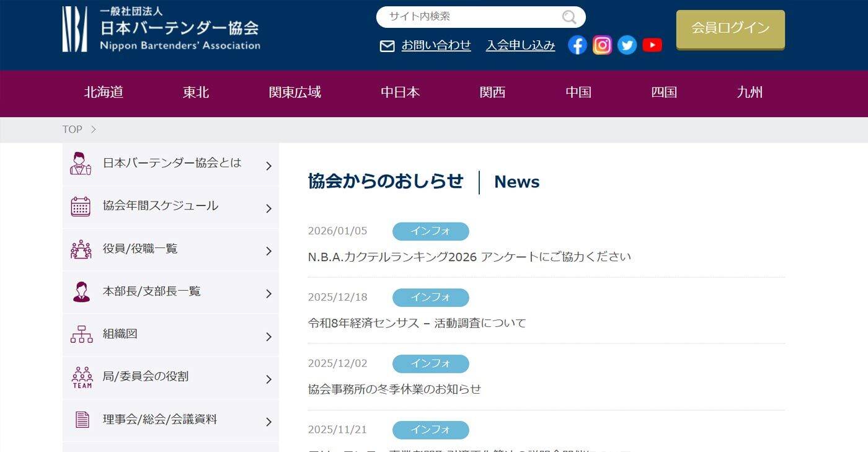
Task: Expand the 理事会/総会/会議資料 arrow
Action: [x=268, y=422]
